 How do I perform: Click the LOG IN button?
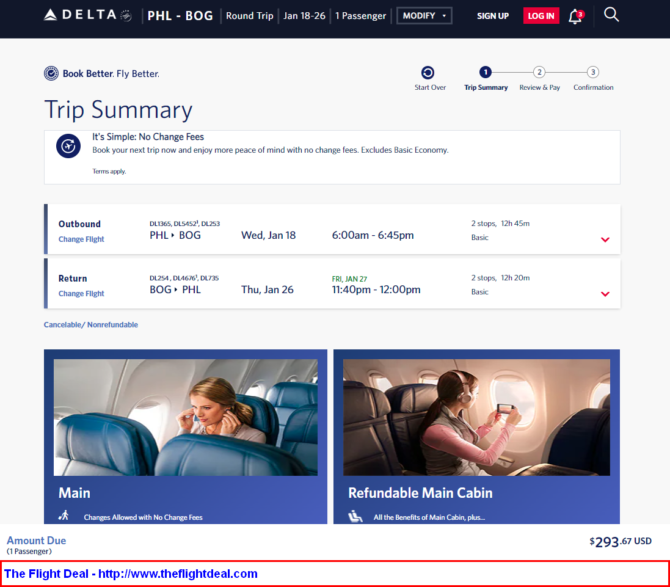[x=541, y=16]
